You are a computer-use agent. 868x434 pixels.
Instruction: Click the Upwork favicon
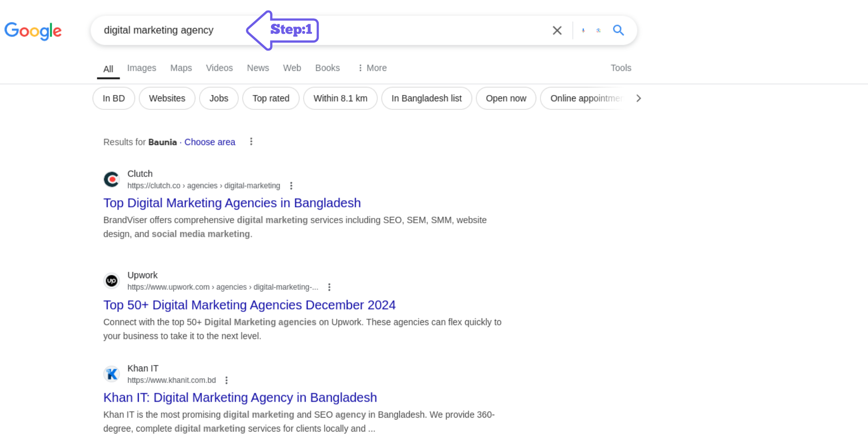point(111,281)
